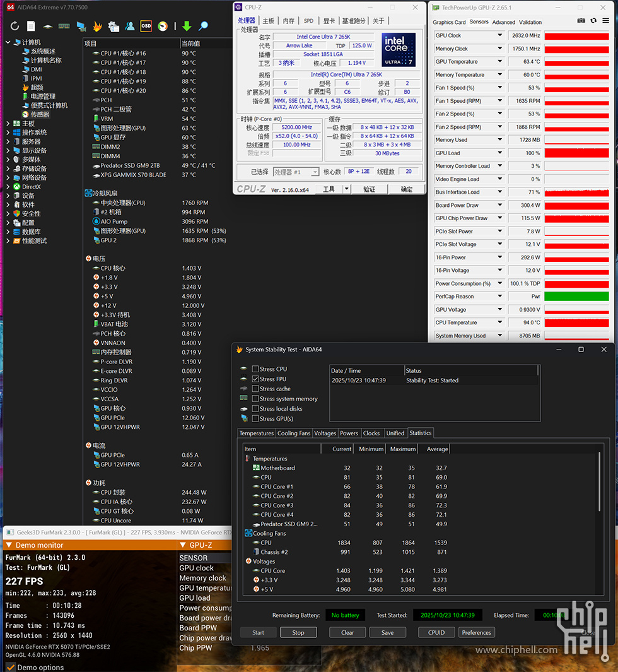
Task: Click the Preferences button
Action: point(476,632)
